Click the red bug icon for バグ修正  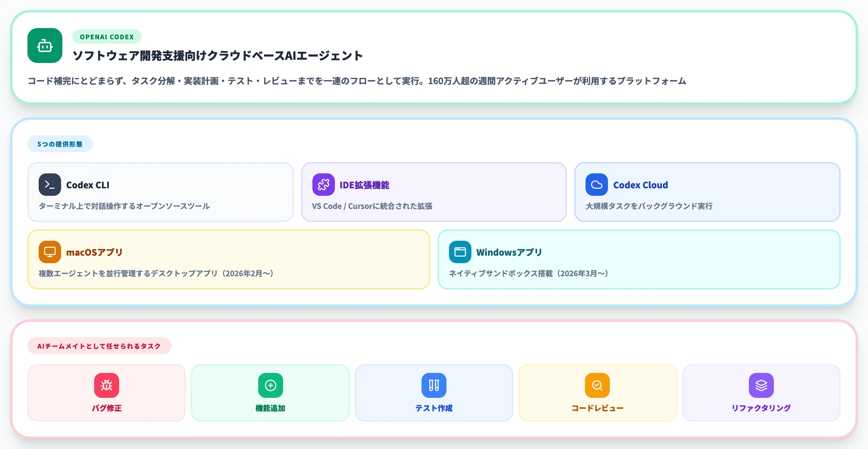(106, 385)
